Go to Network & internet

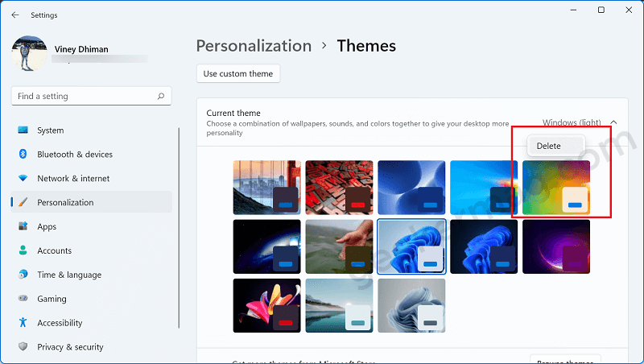pos(91,178)
